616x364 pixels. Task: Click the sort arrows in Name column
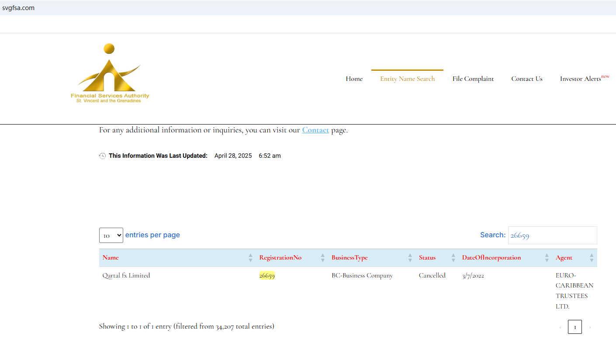tap(250, 258)
